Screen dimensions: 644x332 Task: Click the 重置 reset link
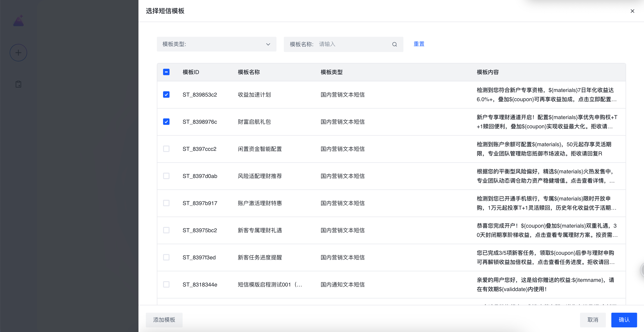point(419,44)
